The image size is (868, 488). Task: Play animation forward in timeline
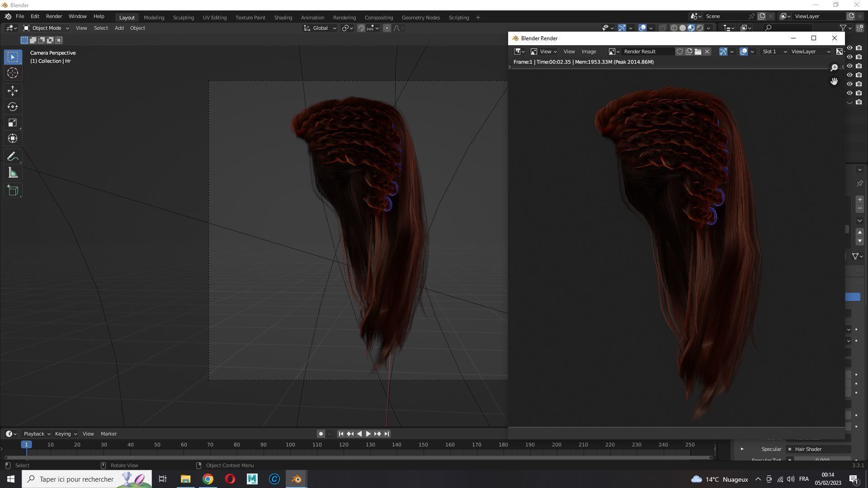point(368,434)
